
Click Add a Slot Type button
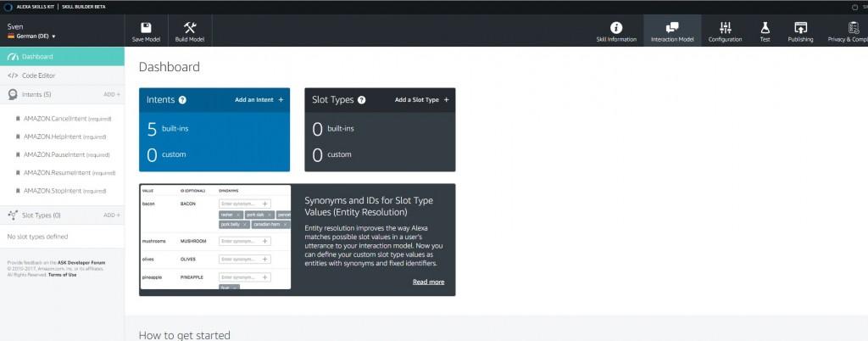(x=422, y=100)
